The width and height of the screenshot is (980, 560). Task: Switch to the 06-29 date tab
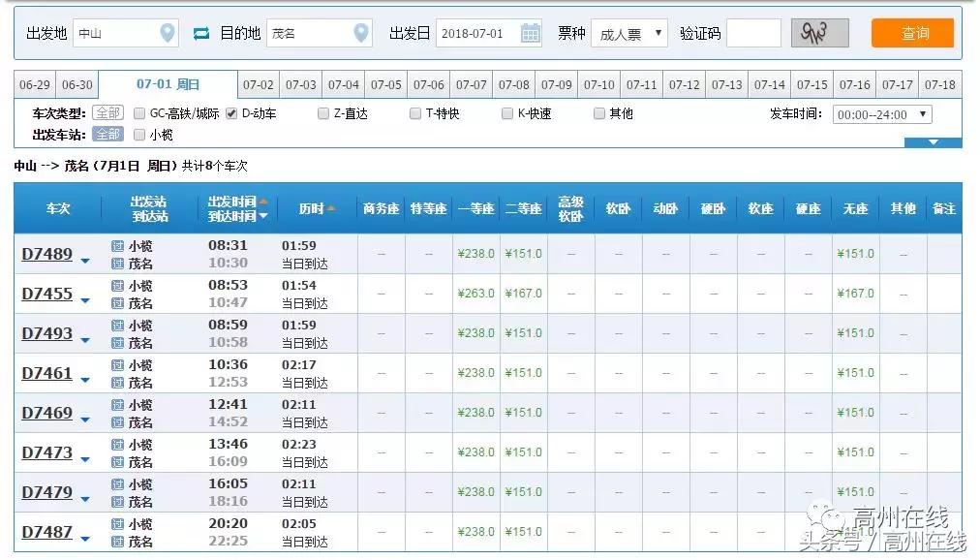[34, 84]
